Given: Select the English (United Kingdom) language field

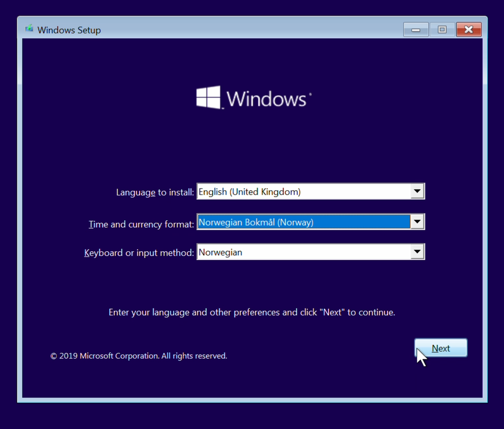Looking at the screenshot, I should (311, 191).
